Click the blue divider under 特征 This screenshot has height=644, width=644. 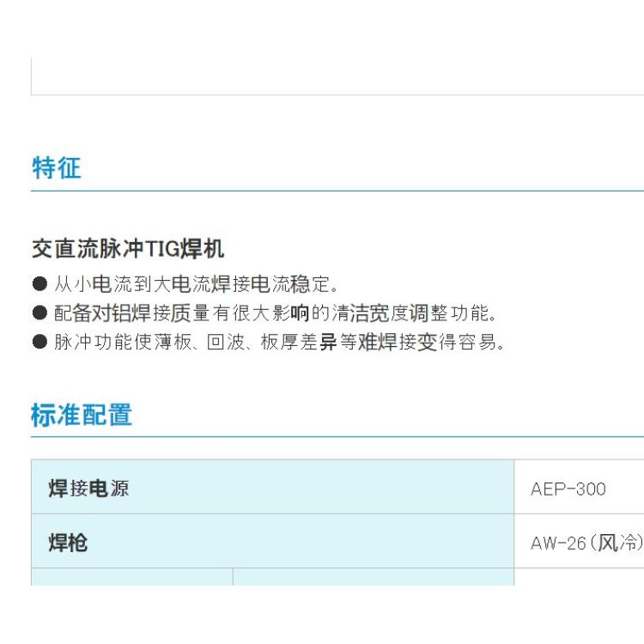point(337,191)
